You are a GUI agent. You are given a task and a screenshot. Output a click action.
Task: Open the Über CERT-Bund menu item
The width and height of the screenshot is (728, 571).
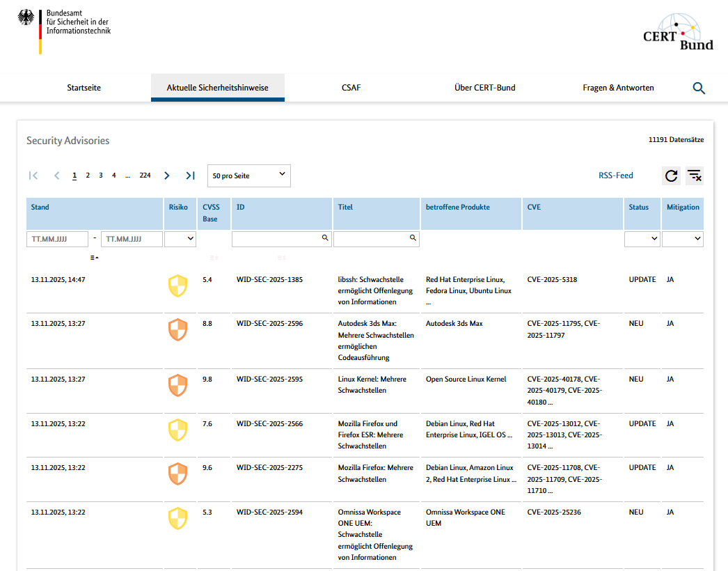tap(484, 88)
